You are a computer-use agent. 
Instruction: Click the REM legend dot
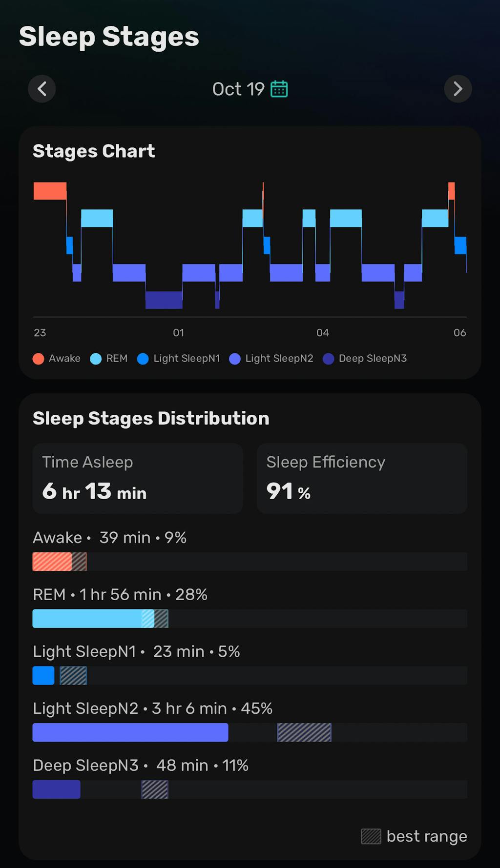[x=96, y=358]
